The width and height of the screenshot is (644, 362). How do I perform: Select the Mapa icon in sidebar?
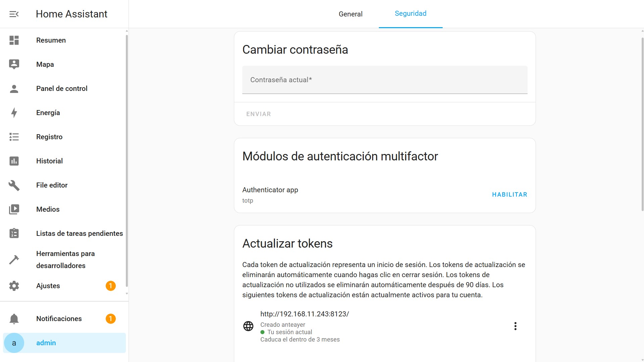pos(13,64)
